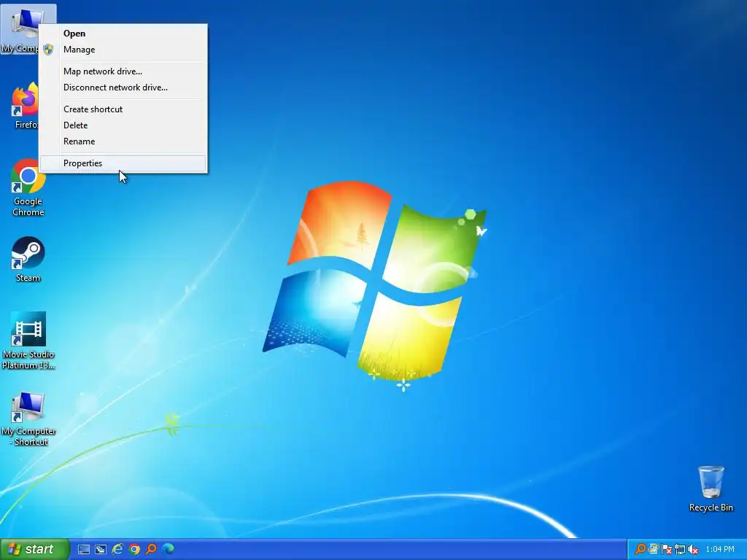Select the Steam desktop shortcut
The image size is (747, 560).
point(28,260)
